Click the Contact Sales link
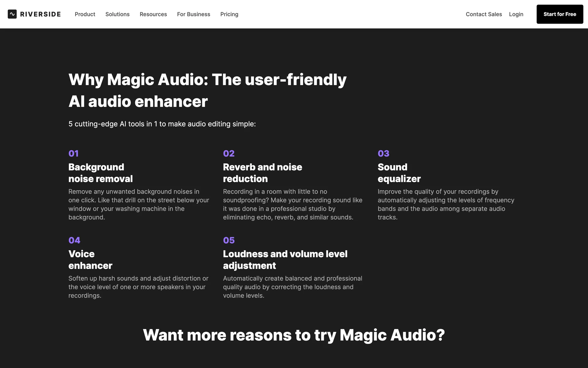Image resolution: width=588 pixels, height=368 pixels. 484,14
